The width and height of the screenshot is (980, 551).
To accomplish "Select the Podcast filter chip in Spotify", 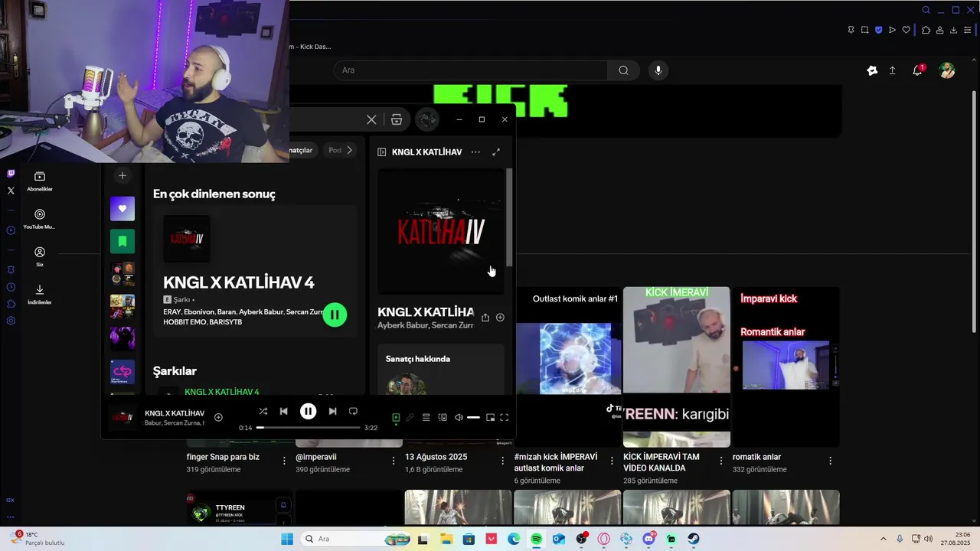I will [335, 150].
